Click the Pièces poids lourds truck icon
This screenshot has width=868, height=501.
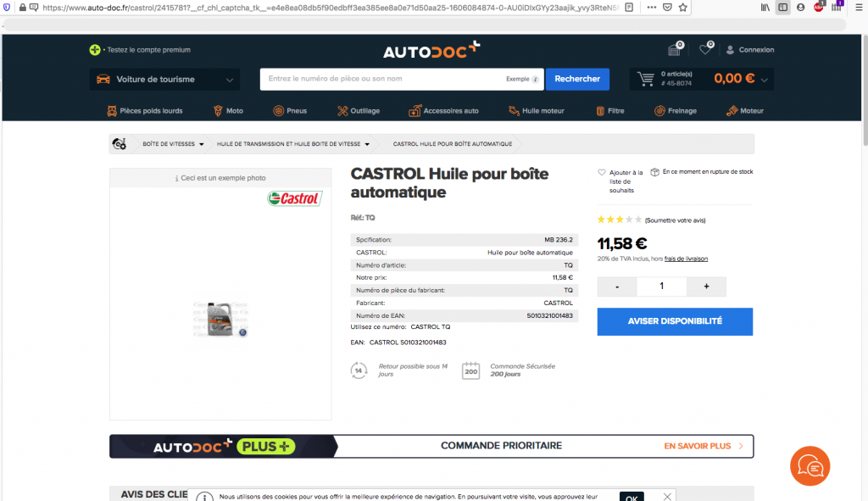(112, 111)
